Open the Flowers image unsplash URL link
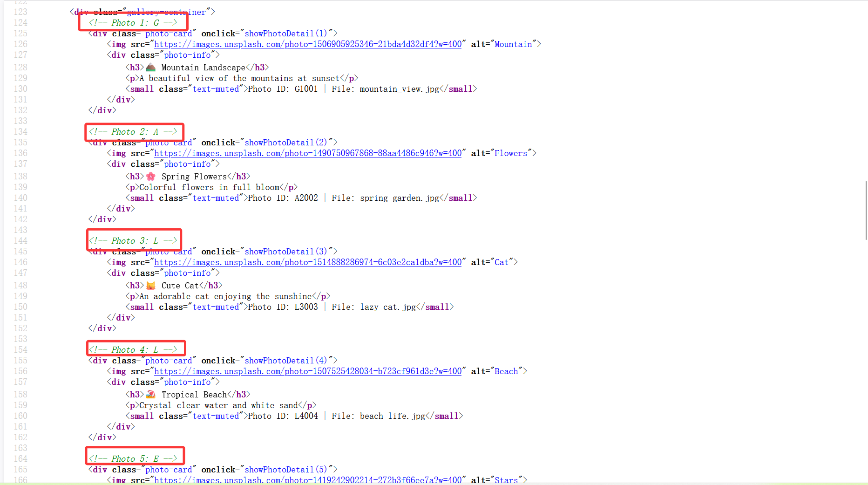 coord(307,153)
